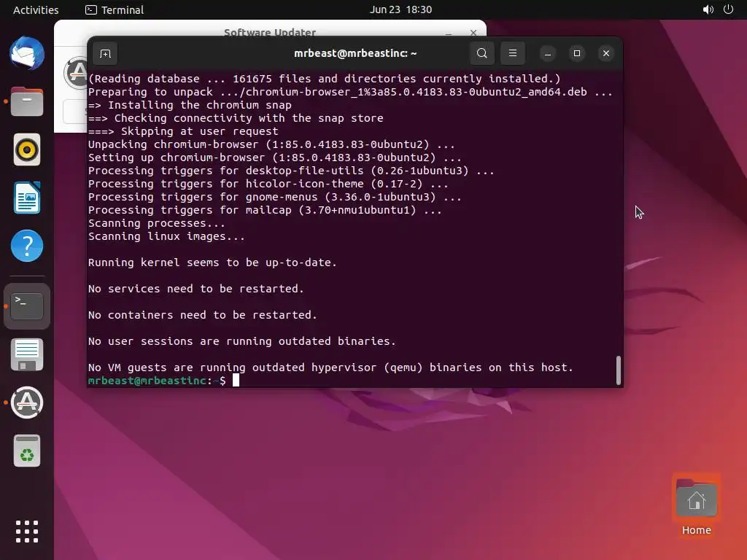The width and height of the screenshot is (747, 560).
Task: Click the 'Preparing to unpack' line
Action: 350,92
